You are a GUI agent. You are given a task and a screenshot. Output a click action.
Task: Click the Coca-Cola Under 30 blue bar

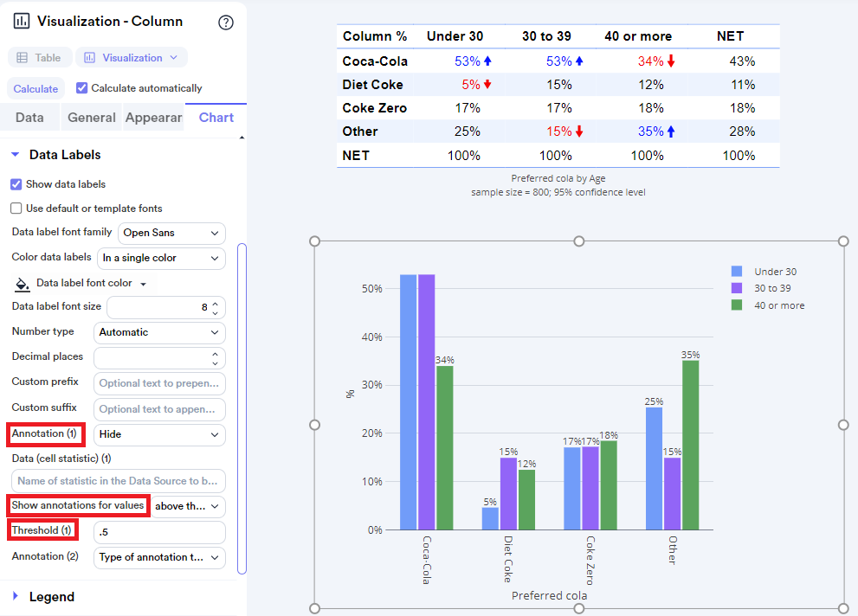click(x=408, y=401)
